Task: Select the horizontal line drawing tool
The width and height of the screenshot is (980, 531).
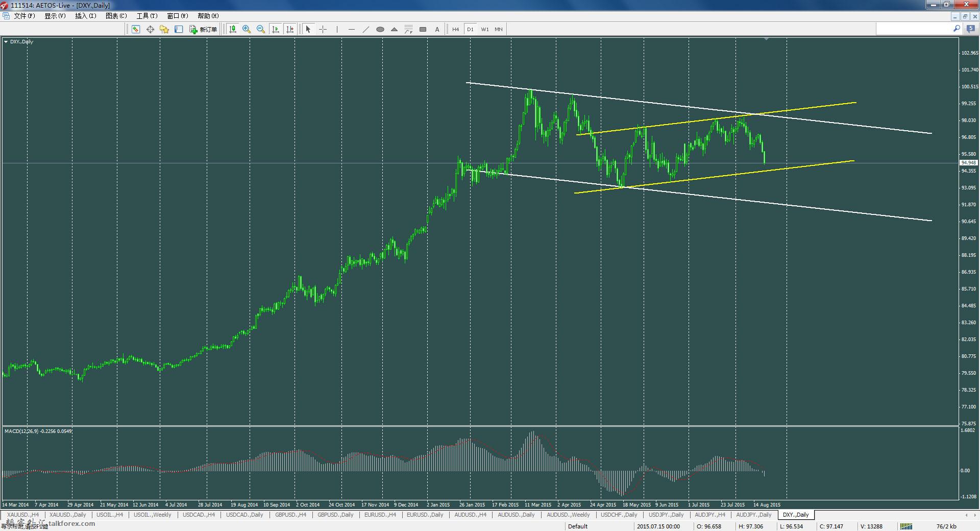Action: point(351,29)
